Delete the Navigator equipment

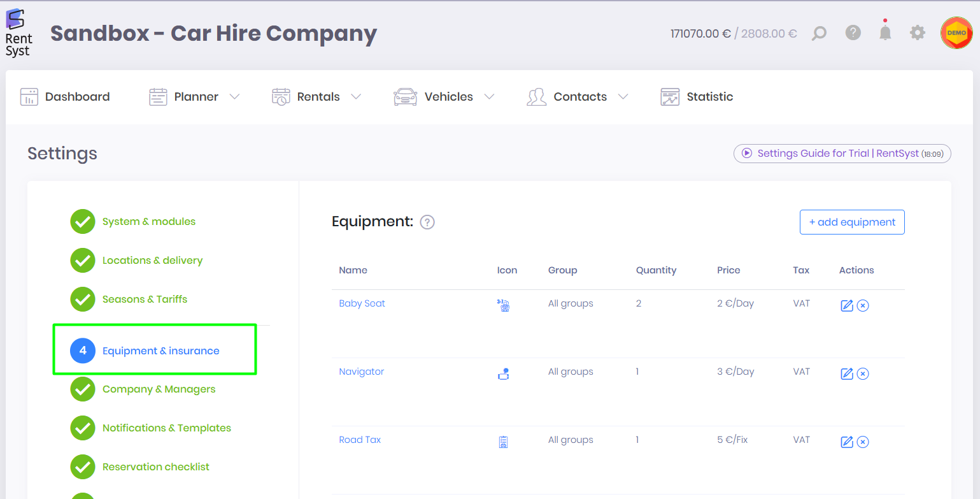tap(863, 373)
